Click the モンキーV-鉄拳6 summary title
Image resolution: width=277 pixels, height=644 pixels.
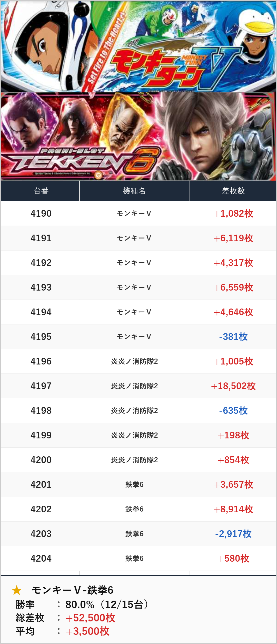click(73, 590)
